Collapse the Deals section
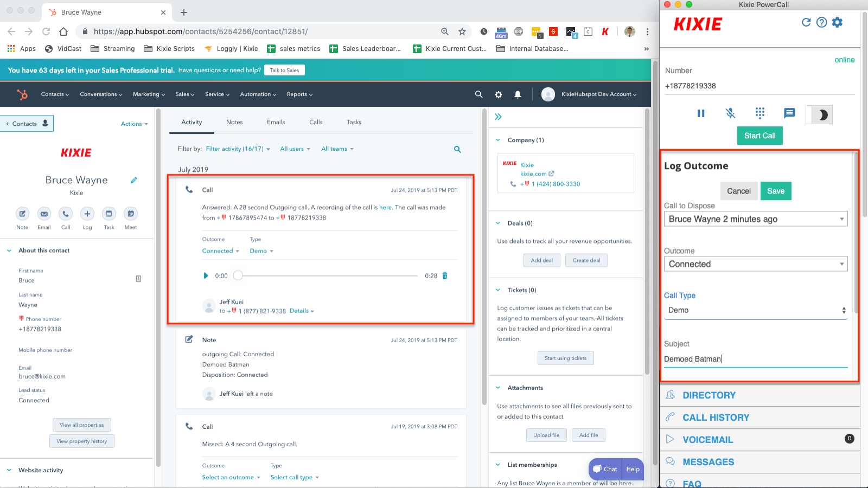 497,223
